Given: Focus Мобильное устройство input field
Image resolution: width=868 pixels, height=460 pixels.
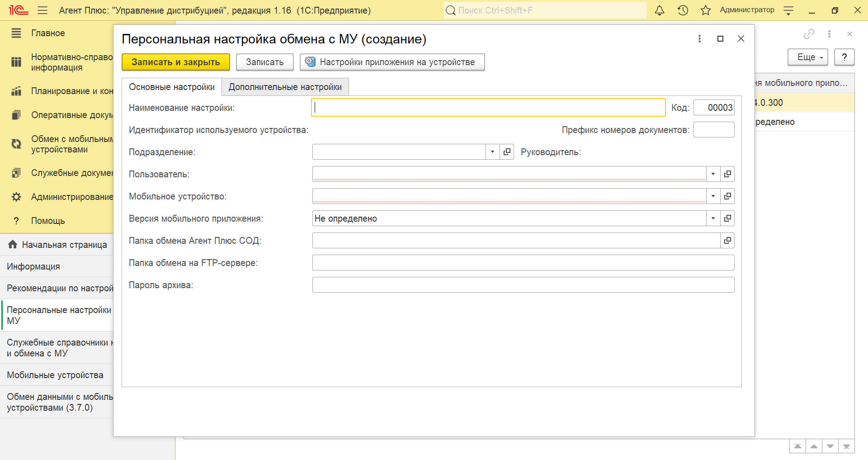Looking at the screenshot, I should [x=509, y=196].
